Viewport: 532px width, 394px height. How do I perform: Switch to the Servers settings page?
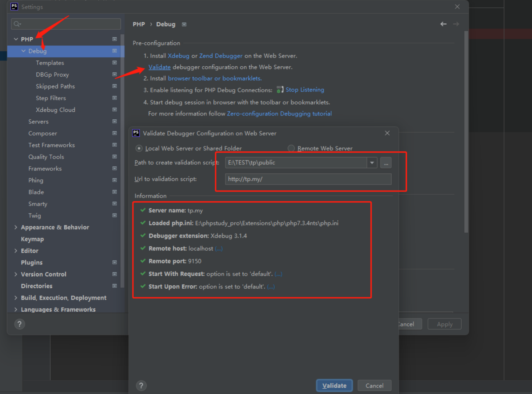point(39,121)
